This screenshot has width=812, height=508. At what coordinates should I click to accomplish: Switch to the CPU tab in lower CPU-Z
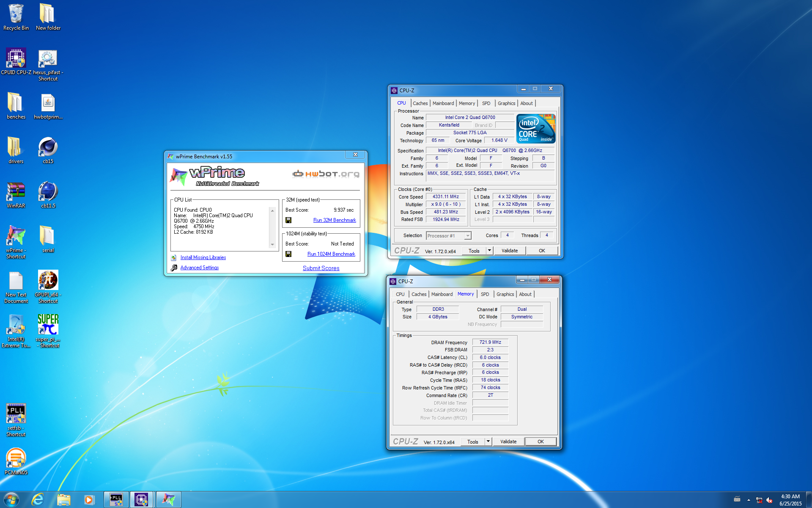400,294
